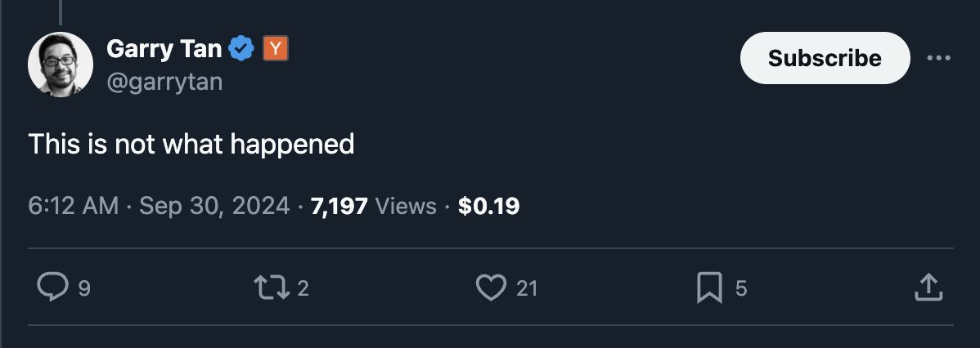Click the repost count number 2
980x348 pixels.
[303, 288]
